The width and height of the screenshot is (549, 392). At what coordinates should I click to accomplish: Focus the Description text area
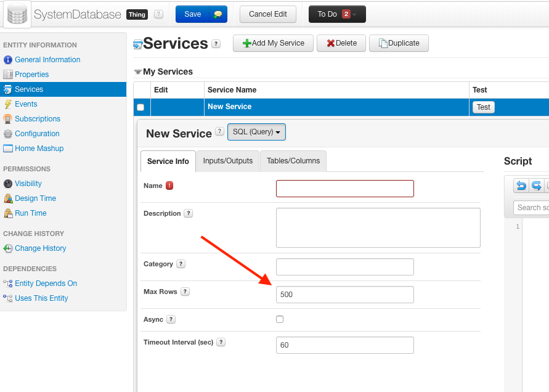pyautogui.click(x=378, y=227)
